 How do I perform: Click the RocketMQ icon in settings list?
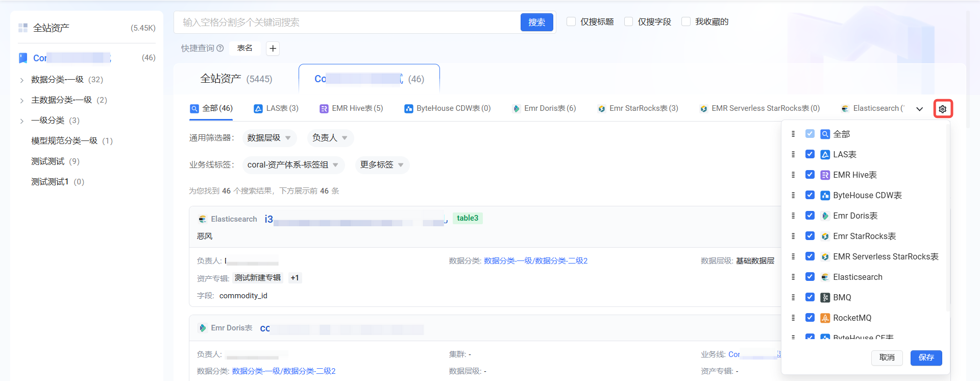tap(825, 318)
